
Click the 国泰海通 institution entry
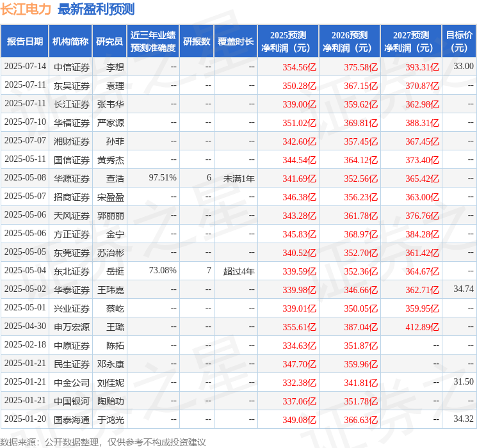pyautogui.click(x=72, y=420)
